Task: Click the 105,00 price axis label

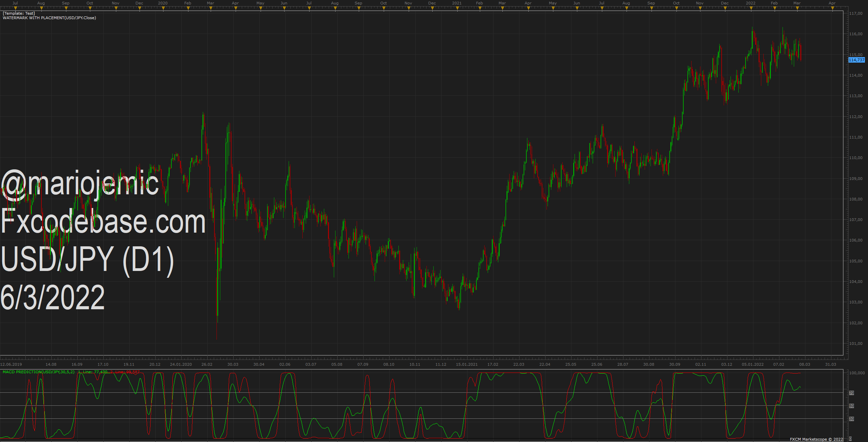Action: [856, 261]
